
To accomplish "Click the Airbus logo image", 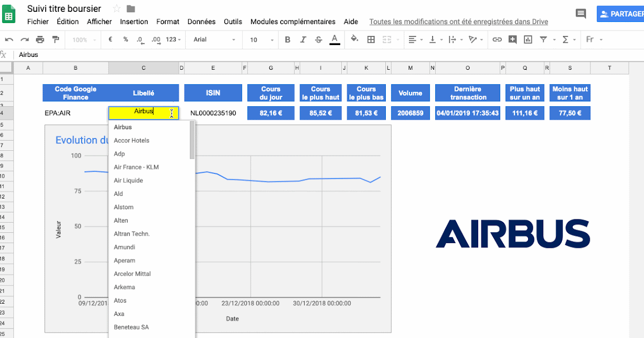I will (x=513, y=233).
